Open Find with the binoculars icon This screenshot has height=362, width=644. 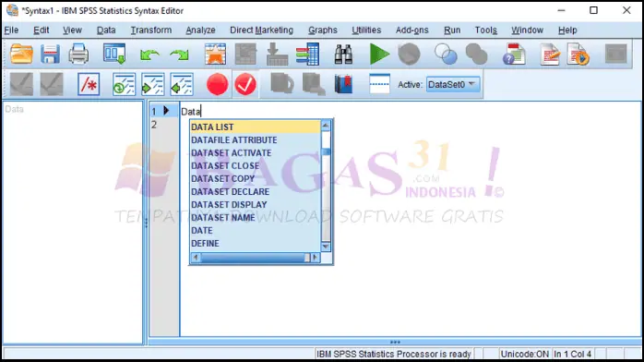pos(343,54)
